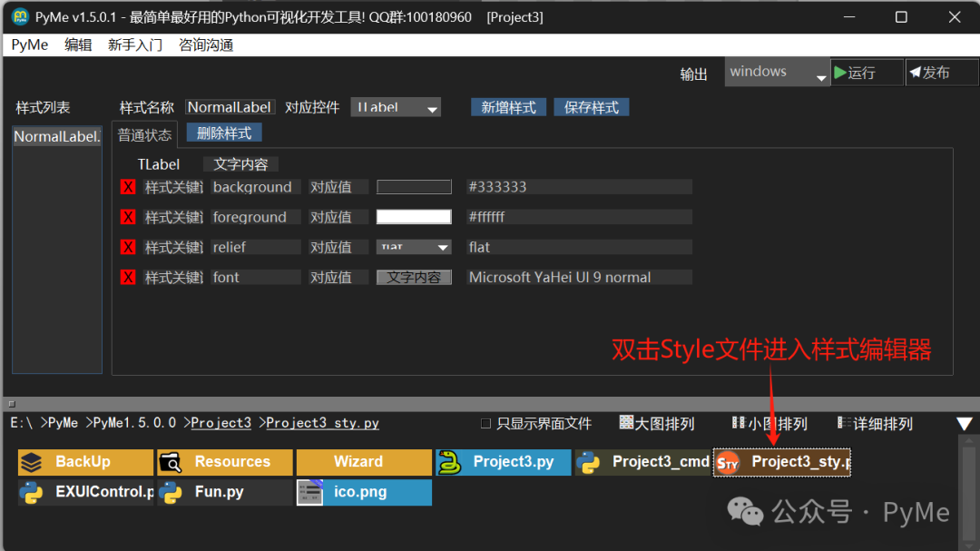Switch to small icon layout 小图排列
This screenshot has width=980, height=551.
[x=769, y=423]
